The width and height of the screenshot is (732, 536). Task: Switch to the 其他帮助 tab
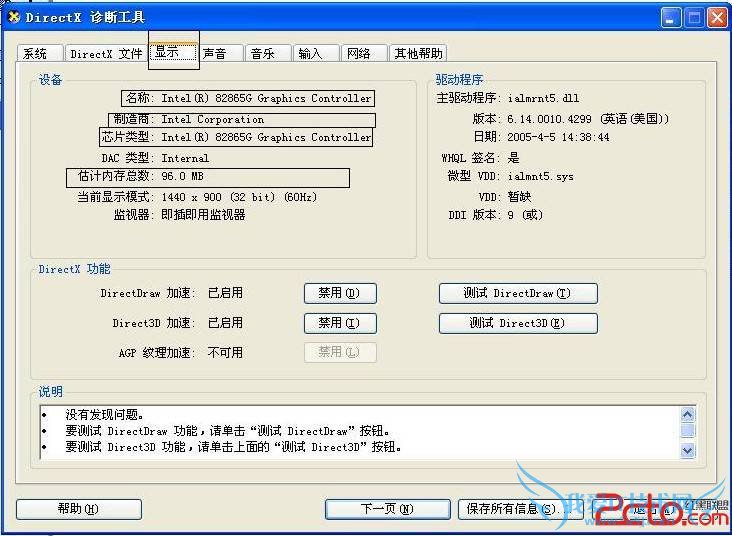coord(418,53)
